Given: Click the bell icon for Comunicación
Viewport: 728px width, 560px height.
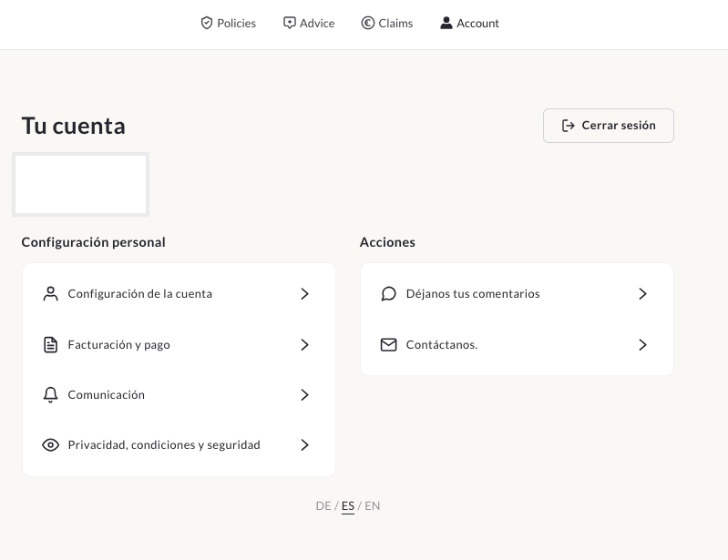Looking at the screenshot, I should coord(51,395).
